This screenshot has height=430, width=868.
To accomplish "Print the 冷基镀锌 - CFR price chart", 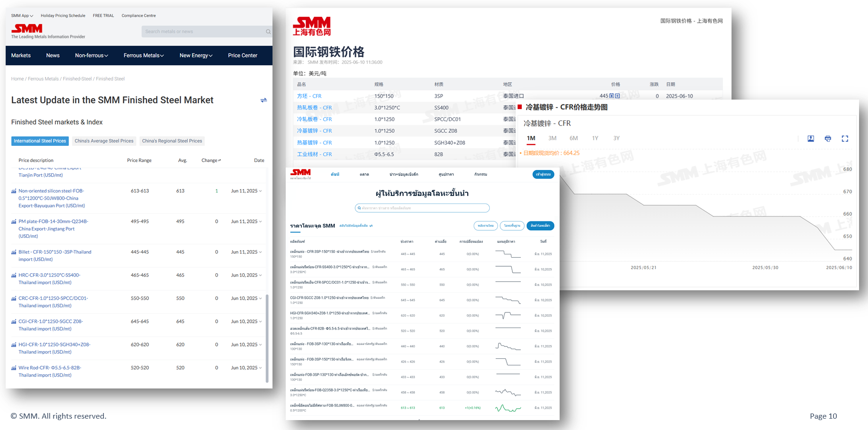I will pyautogui.click(x=828, y=138).
